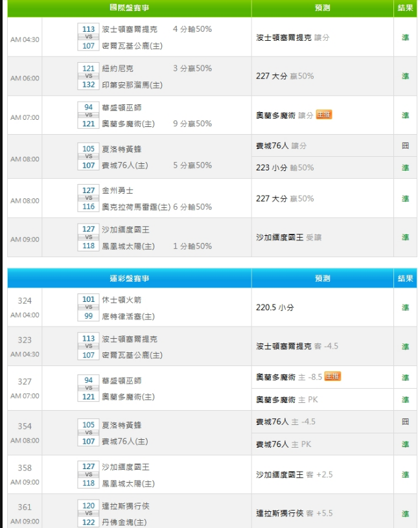
Task: Click the 準 result mark for 223 小分 輸50%
Action: pos(405,168)
